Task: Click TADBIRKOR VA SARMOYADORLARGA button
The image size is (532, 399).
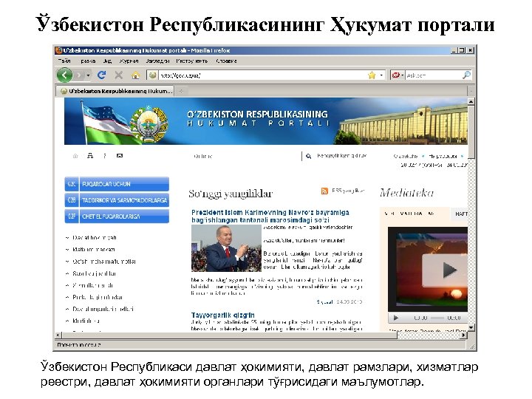Action: [x=117, y=200]
